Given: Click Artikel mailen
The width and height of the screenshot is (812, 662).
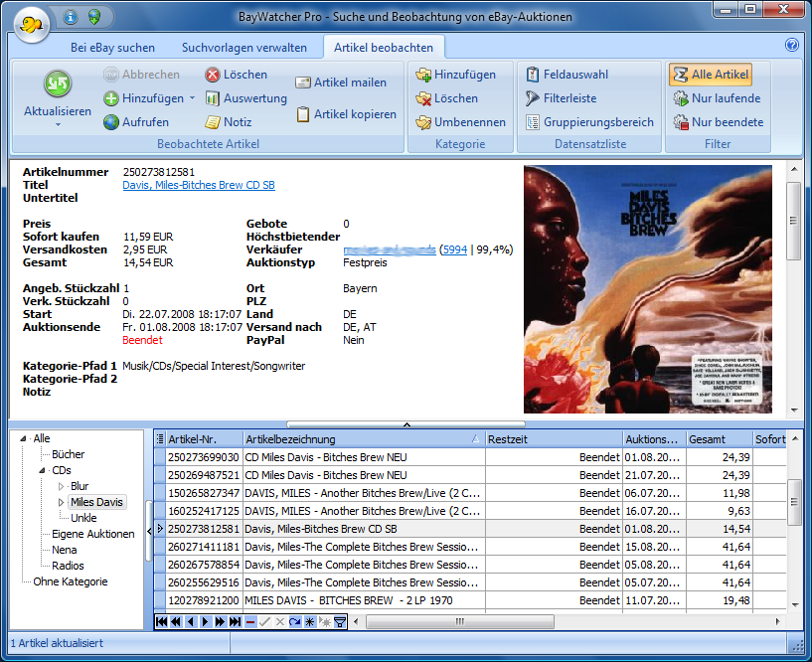Looking at the screenshot, I should 341,83.
